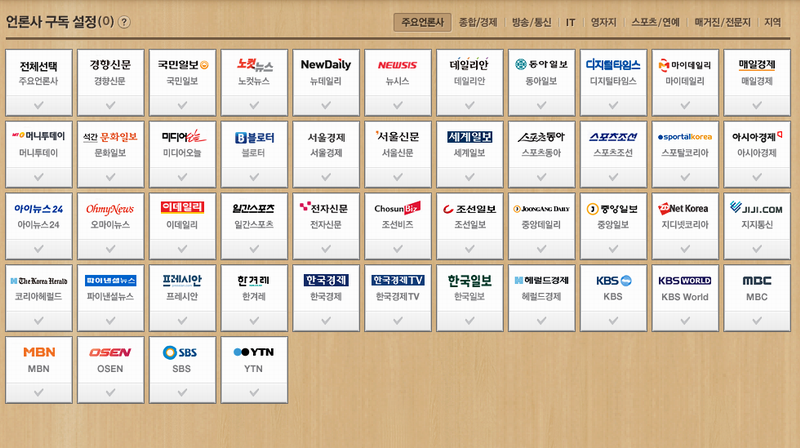
Task: Select the 스포츠조선 logo
Action: point(613,137)
